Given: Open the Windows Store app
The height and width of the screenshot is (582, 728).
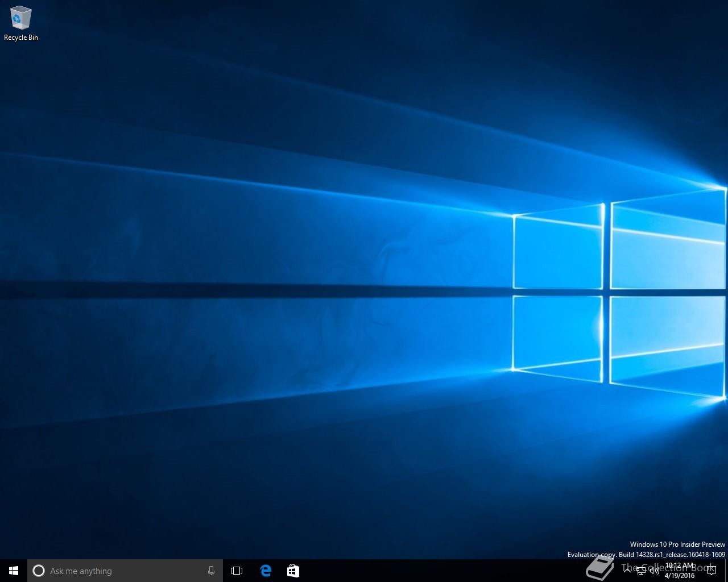Looking at the screenshot, I should (x=293, y=571).
